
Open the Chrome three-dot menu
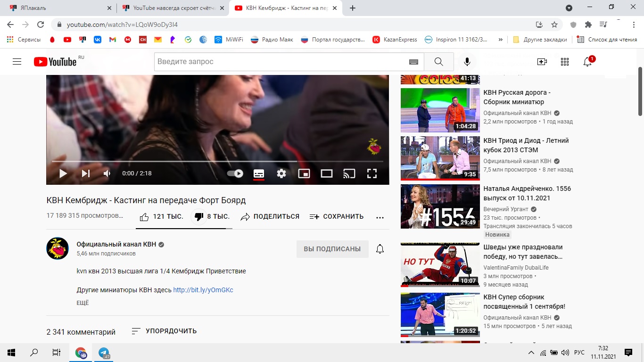(634, 25)
